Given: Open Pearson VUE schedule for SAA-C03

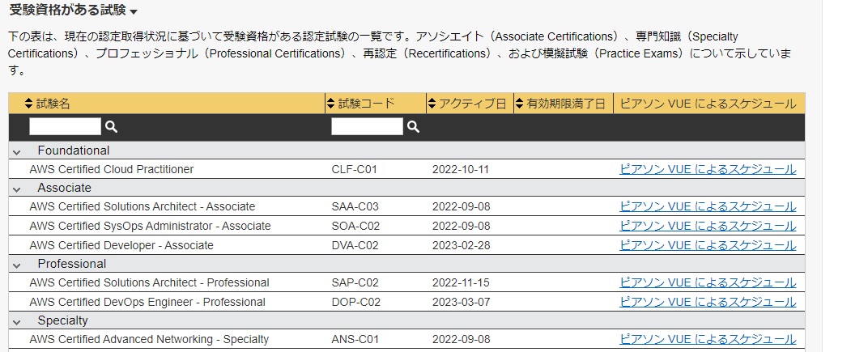Looking at the screenshot, I should pyautogui.click(x=708, y=207).
